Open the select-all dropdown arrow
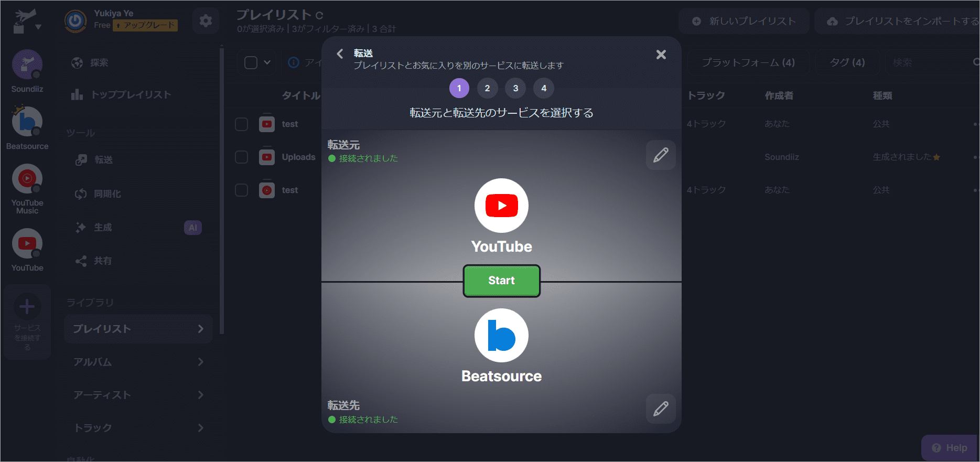The height and width of the screenshot is (462, 980). click(x=267, y=63)
